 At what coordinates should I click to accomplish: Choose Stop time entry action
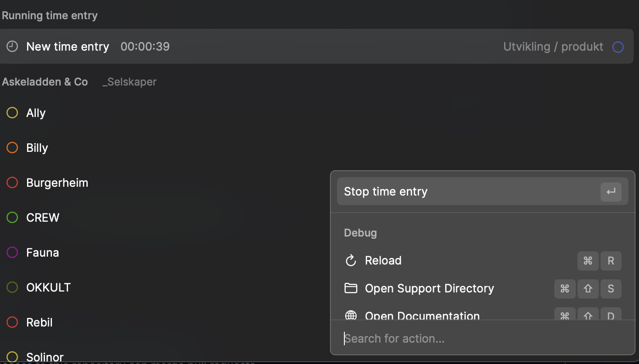click(482, 191)
